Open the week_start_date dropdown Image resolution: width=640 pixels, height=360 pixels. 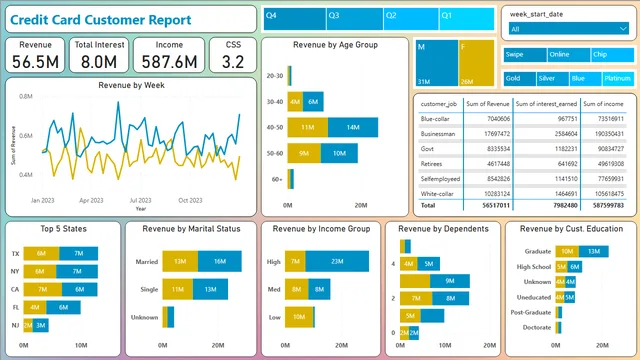tap(569, 29)
